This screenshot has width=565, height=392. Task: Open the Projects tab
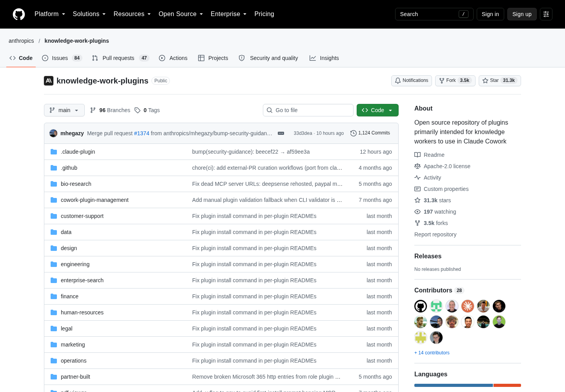pos(213,58)
